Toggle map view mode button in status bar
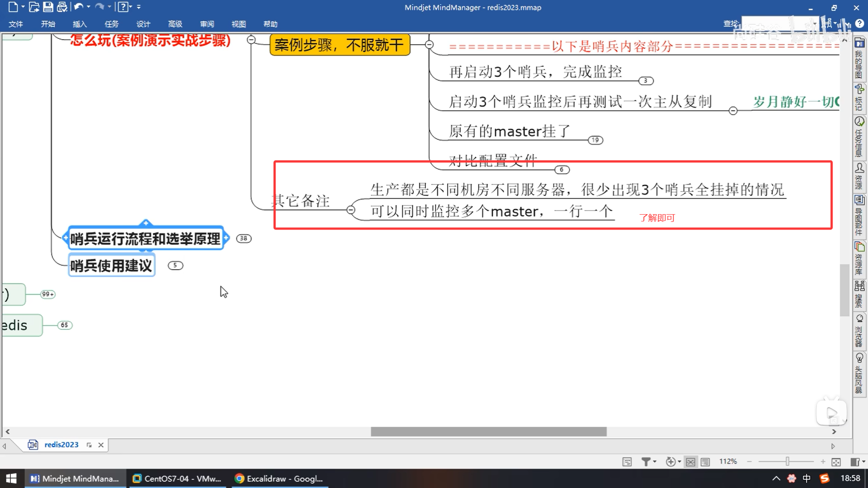The height and width of the screenshot is (488, 868). pyautogui.click(x=690, y=461)
